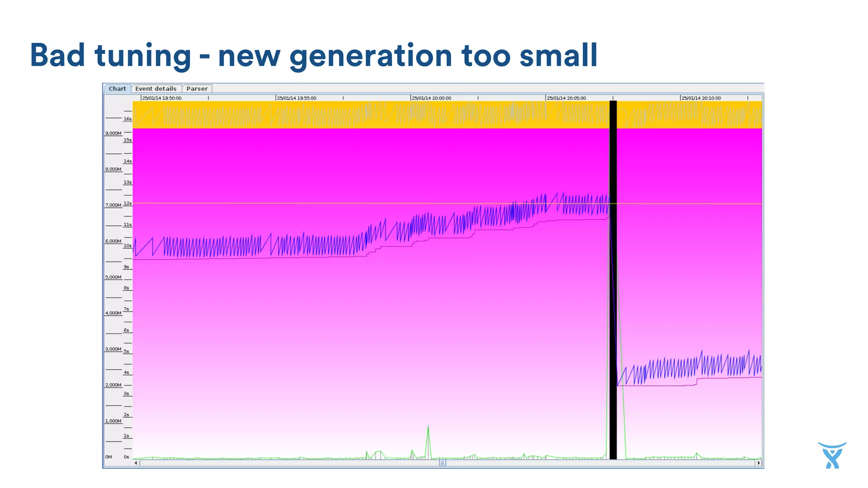Viewport: 868px width, 488px height.
Task: Switch to the Chart tab
Action: pyautogui.click(x=117, y=89)
